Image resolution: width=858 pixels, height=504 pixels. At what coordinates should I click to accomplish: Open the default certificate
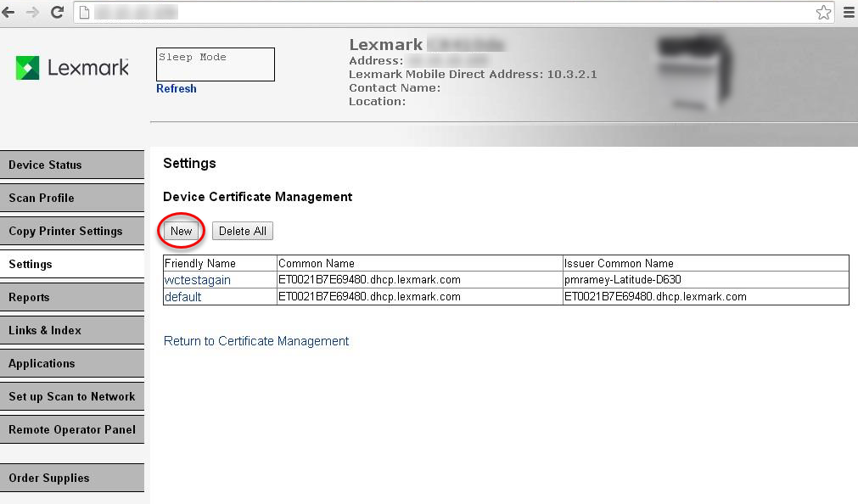tap(182, 297)
